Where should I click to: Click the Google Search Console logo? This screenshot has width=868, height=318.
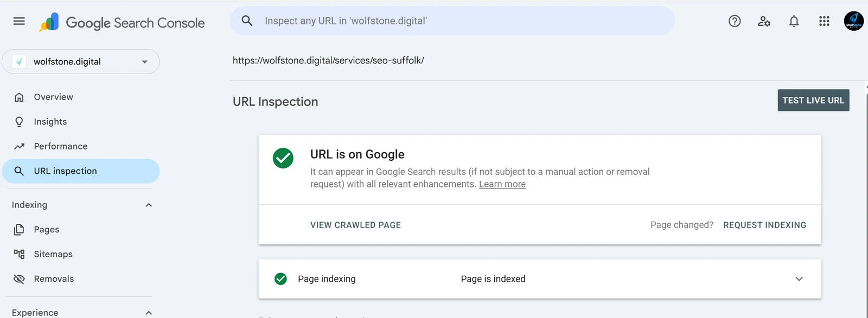tap(122, 22)
